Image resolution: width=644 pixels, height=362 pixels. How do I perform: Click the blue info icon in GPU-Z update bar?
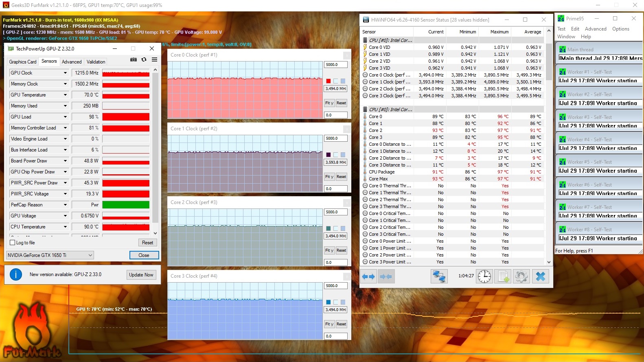click(x=16, y=274)
